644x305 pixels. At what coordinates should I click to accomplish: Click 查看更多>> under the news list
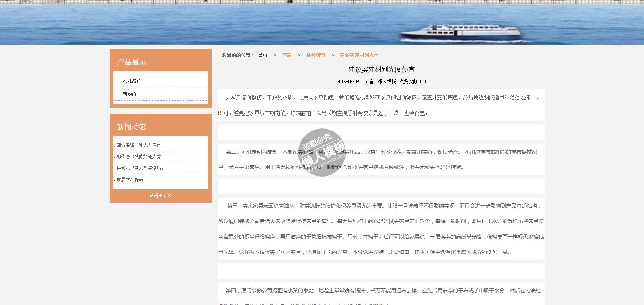coord(160,196)
